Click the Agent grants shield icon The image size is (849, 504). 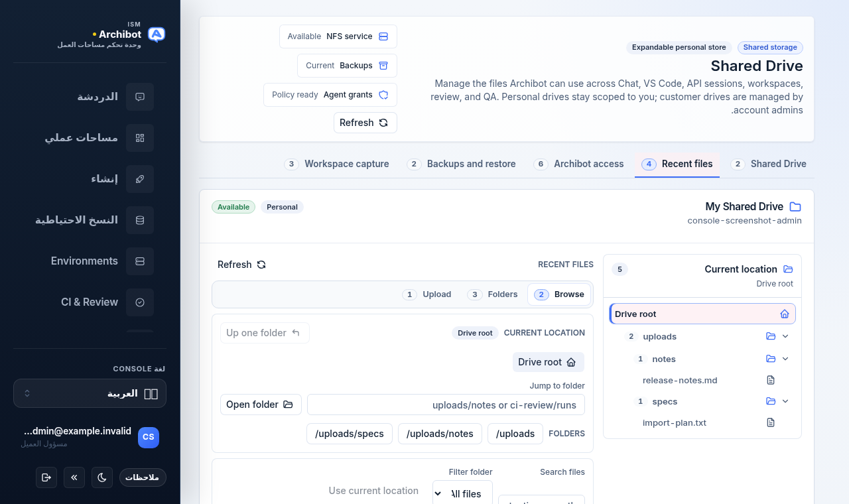383,95
